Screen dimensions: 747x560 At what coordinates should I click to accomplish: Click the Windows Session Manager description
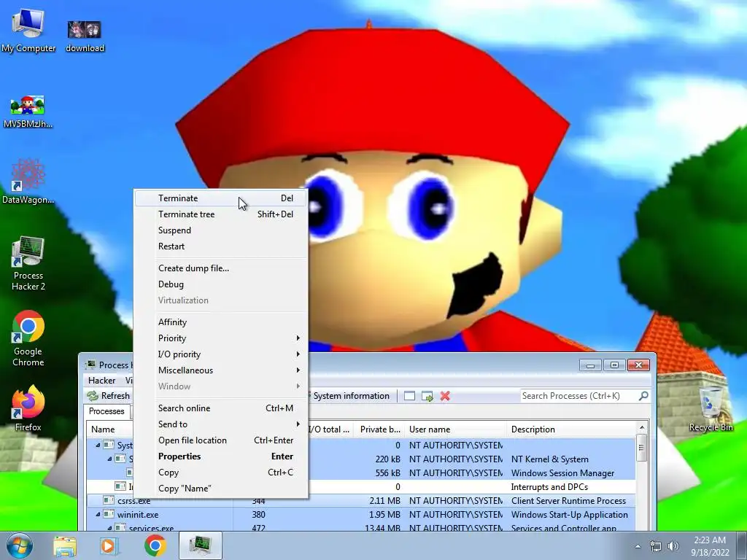point(562,473)
